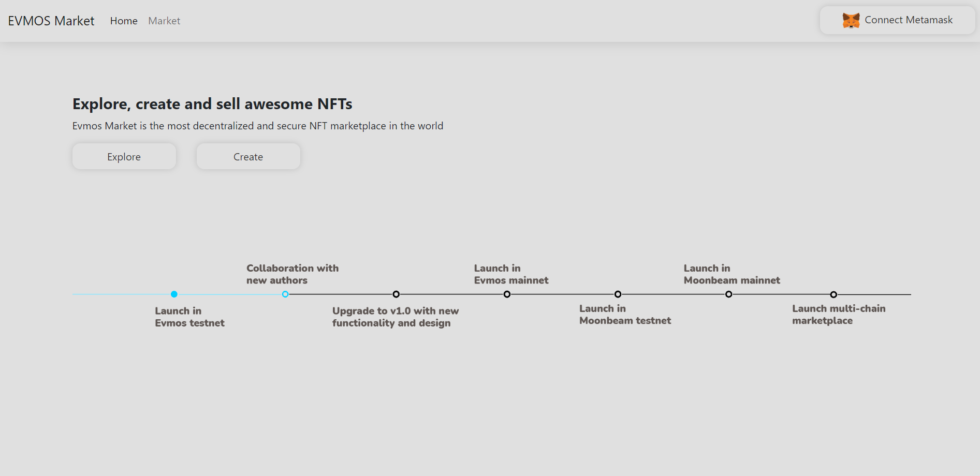Go to the Home nav item
This screenshot has width=980, height=476.
(124, 21)
